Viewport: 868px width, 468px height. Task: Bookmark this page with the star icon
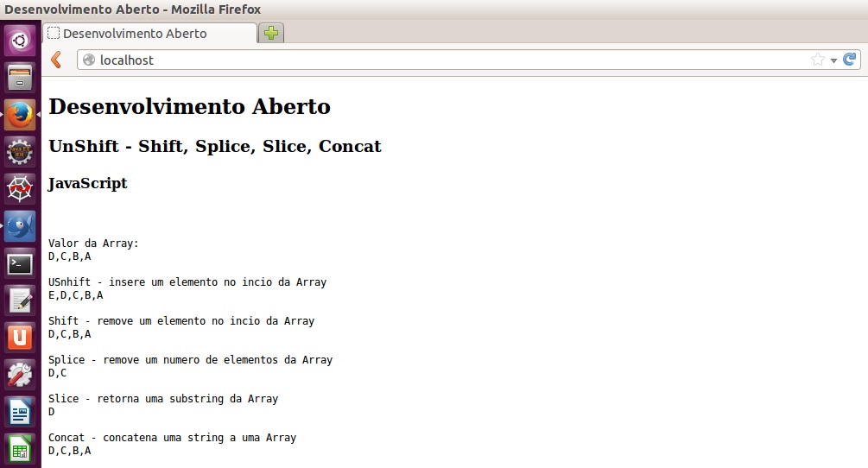817,60
